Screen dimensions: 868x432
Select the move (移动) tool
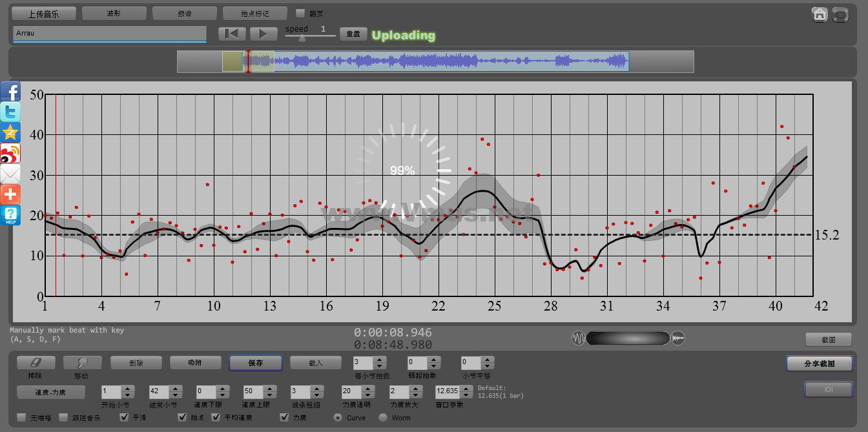coord(81,363)
